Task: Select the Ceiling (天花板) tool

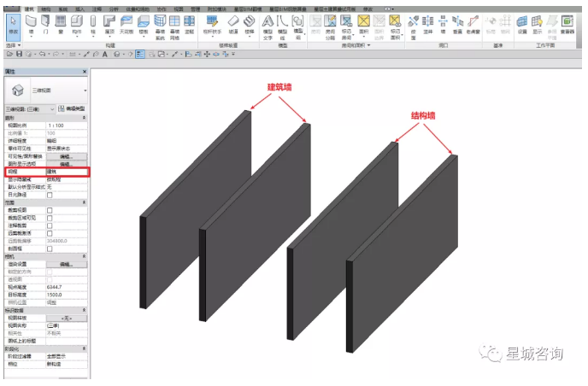Action: point(126,25)
